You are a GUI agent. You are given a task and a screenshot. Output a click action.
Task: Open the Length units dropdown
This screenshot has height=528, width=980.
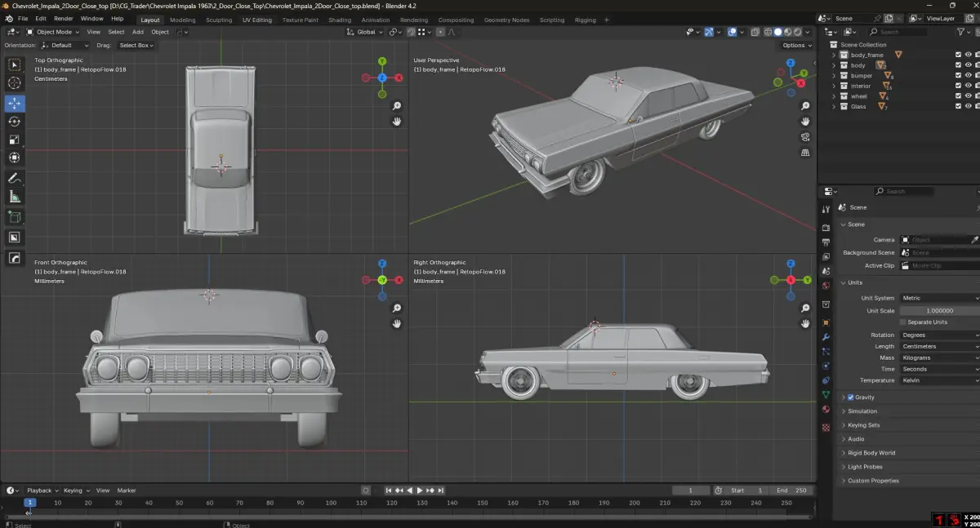point(939,346)
